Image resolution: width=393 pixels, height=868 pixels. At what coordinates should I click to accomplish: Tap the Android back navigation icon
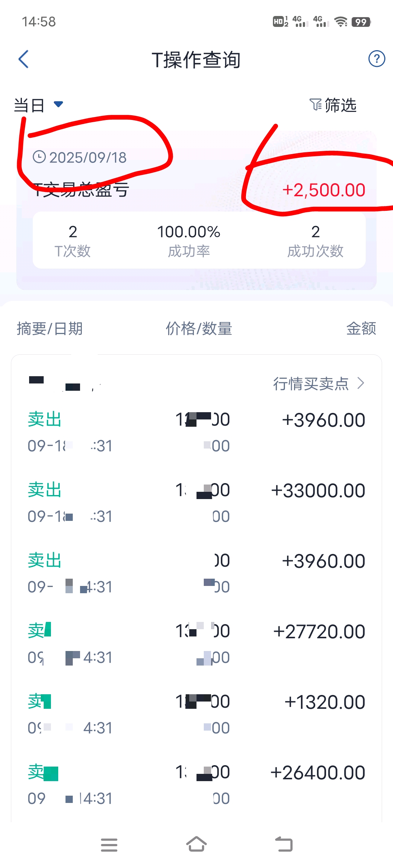point(284,844)
